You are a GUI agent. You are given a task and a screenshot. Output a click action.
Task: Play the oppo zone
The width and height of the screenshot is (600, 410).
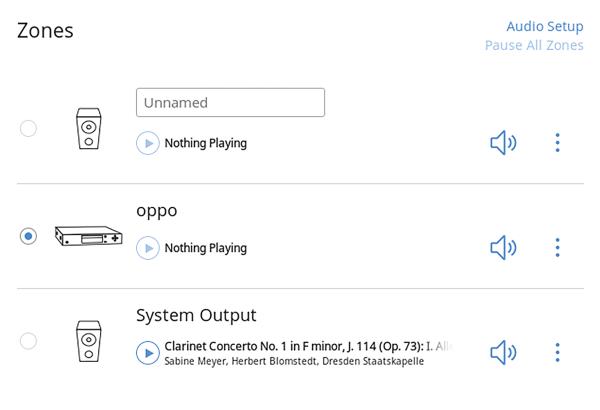[x=148, y=248]
